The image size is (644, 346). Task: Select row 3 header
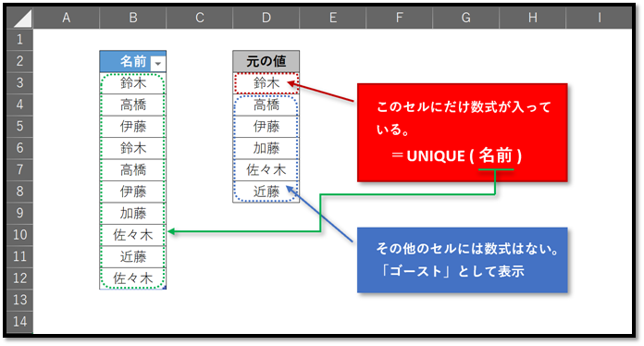(19, 83)
